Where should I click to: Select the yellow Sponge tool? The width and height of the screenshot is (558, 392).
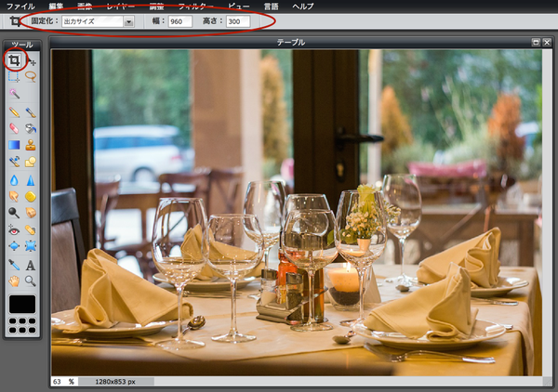31,196
